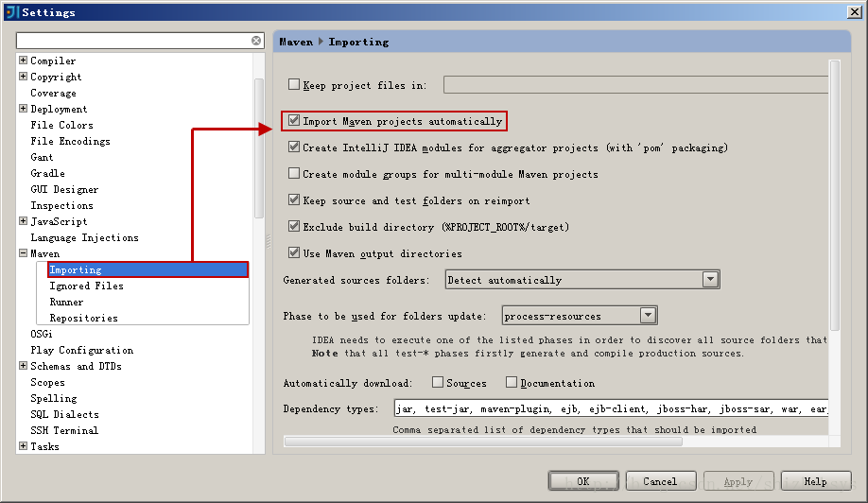Toggle Keep source and test folders on reimport

(294, 199)
